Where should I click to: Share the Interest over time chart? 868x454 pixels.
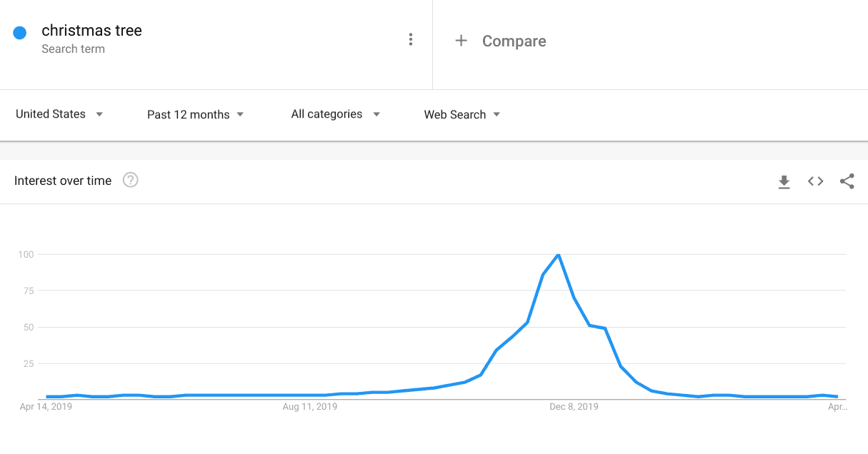847,181
